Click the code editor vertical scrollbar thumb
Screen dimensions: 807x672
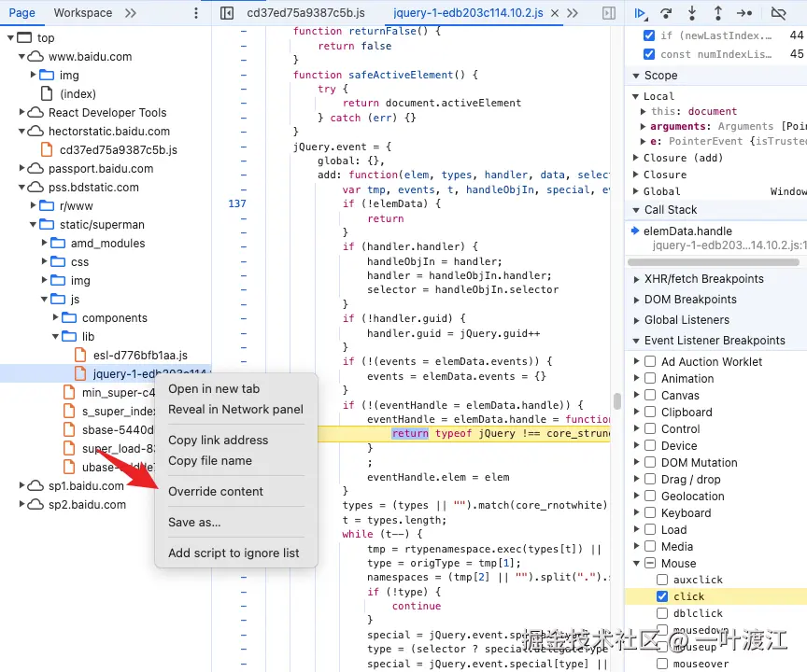[x=617, y=400]
